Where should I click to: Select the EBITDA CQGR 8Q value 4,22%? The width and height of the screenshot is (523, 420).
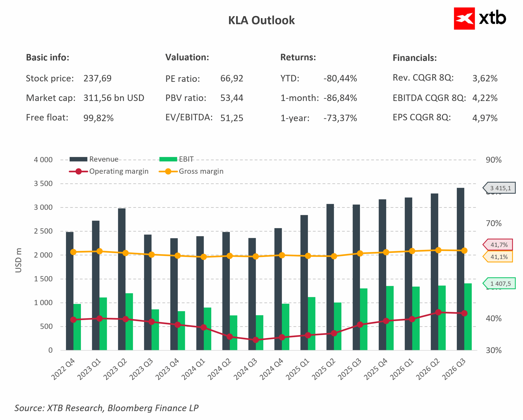click(485, 98)
